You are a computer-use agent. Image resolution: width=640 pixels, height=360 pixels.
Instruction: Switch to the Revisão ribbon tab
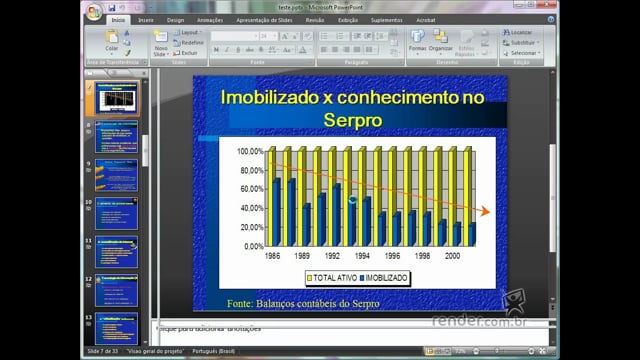pos(315,20)
